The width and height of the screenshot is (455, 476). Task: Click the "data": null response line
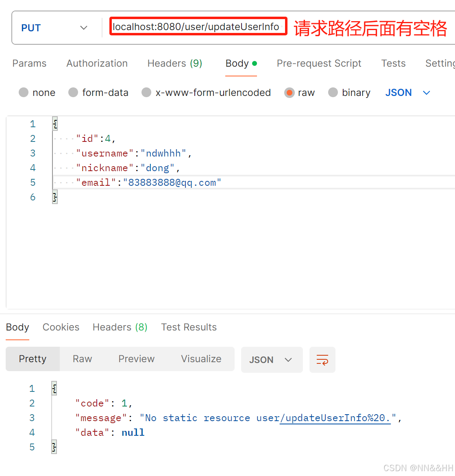(110, 432)
